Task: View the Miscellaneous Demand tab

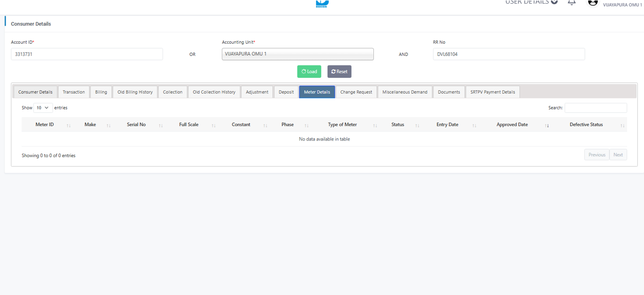Action: pyautogui.click(x=405, y=92)
